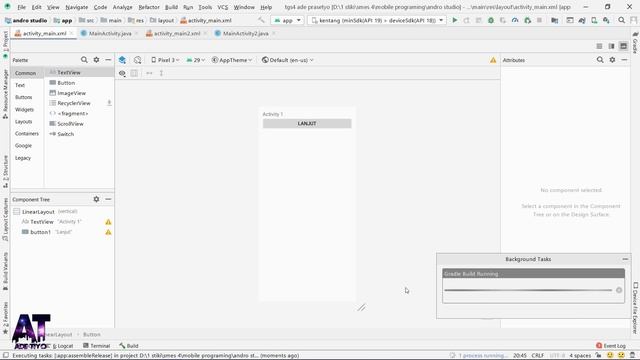The width and height of the screenshot is (640, 360).
Task: Switch to MainActivity.java tab
Action: (x=109, y=33)
